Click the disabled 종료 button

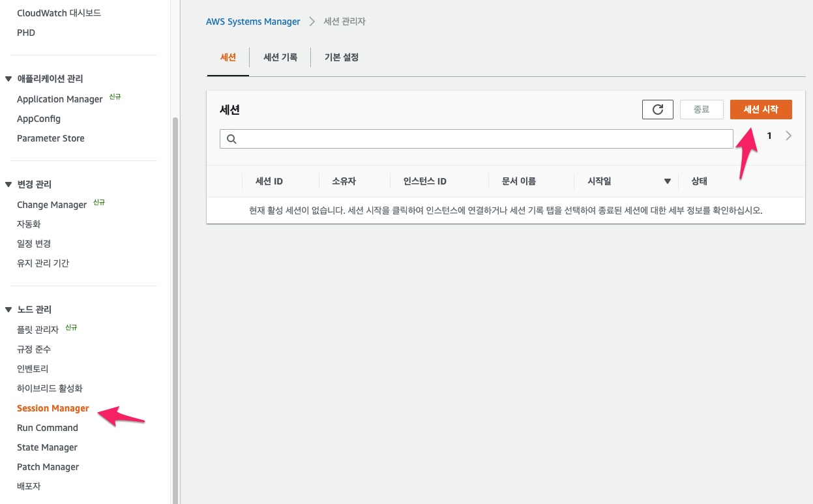coord(702,110)
